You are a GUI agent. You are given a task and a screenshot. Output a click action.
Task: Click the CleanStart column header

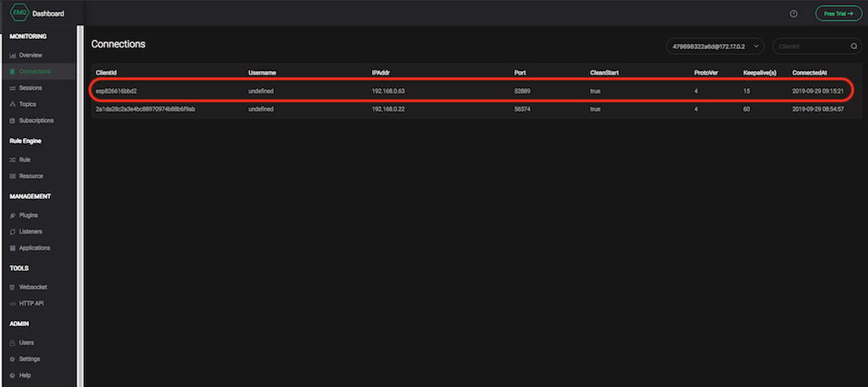click(604, 73)
